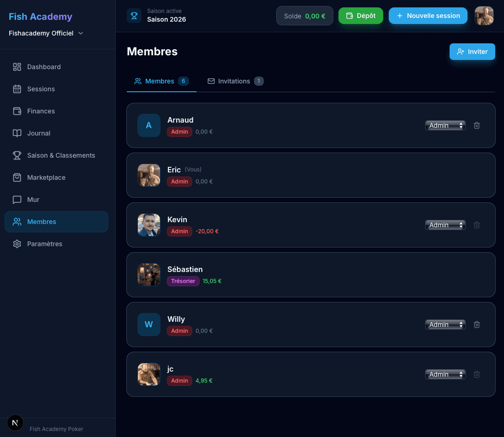504x437 pixels.
Task: Click the green Dépôt button
Action: 361,16
